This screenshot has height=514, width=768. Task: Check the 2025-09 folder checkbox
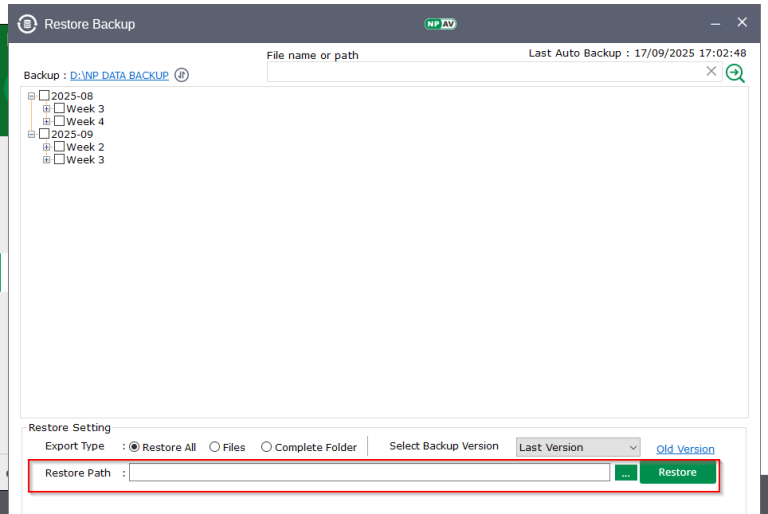(44, 133)
